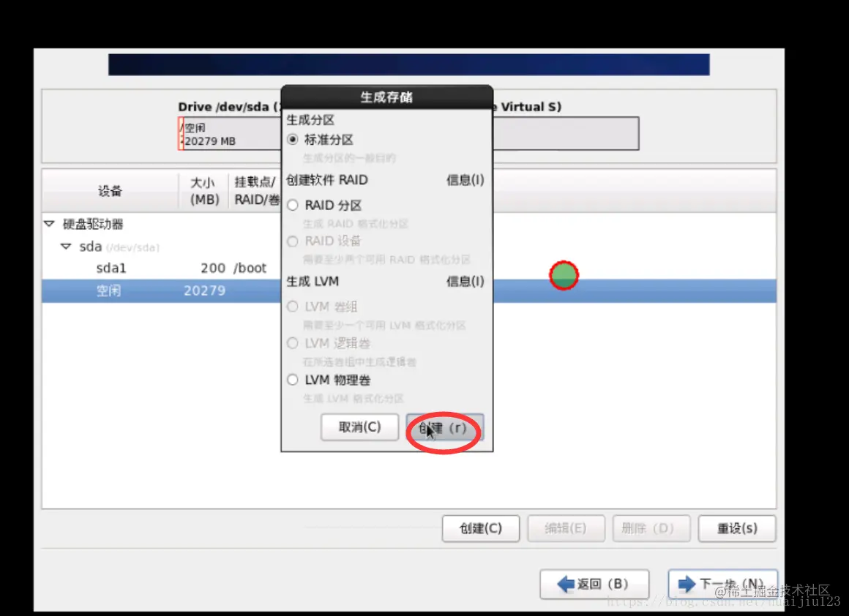This screenshot has height=616, width=849.
Task: Confirm with the dialog's 创建(r) button
Action: pyautogui.click(x=444, y=428)
